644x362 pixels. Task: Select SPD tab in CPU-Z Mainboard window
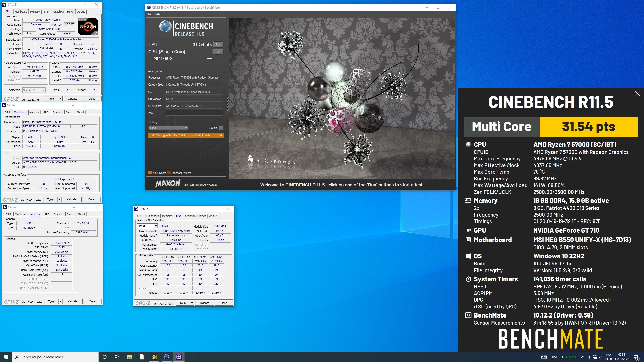click(x=46, y=112)
